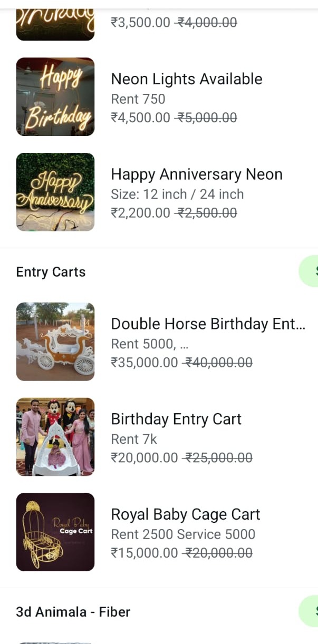Tap the ₹3,500.00 price at the top
Image resolution: width=318 pixels, height=644 pixels.
point(140,23)
